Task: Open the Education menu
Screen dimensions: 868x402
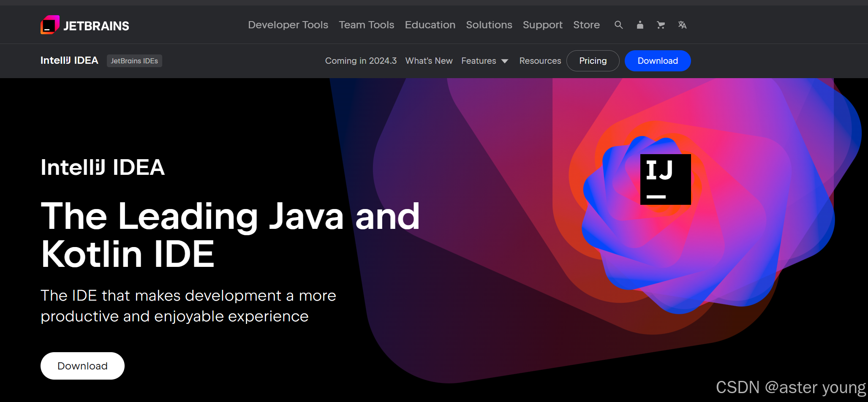Action: [430, 25]
